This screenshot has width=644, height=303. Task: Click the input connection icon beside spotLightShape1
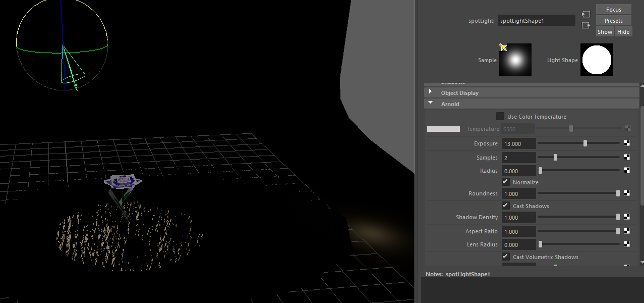(586, 14)
